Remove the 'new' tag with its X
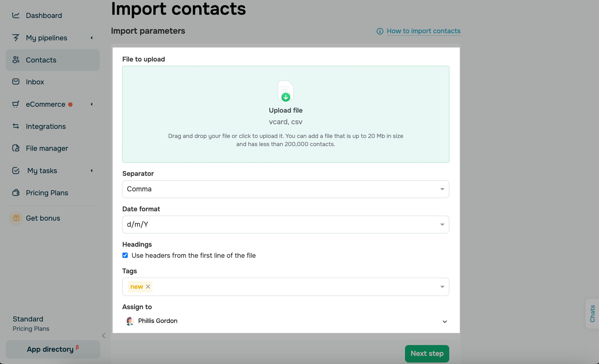The image size is (599, 364). (x=148, y=287)
